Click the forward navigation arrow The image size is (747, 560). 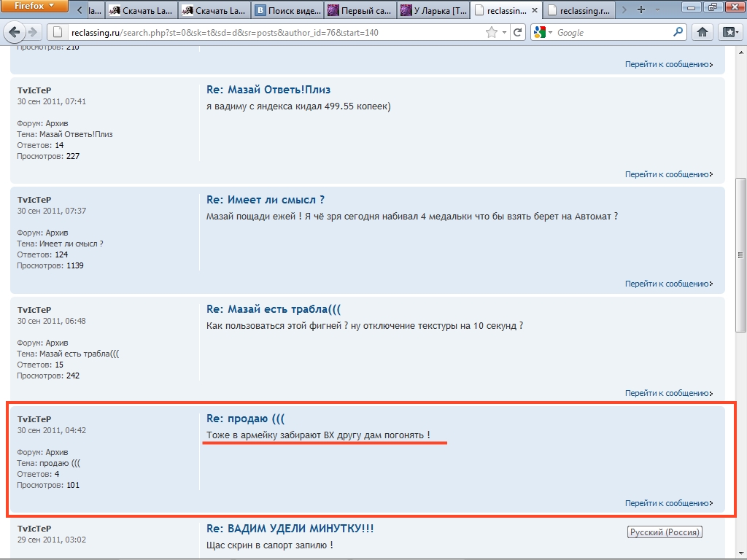pos(34,32)
